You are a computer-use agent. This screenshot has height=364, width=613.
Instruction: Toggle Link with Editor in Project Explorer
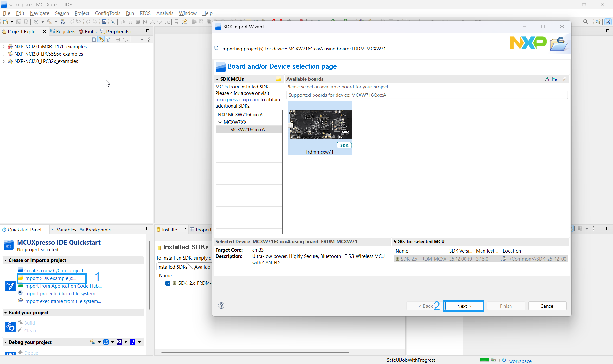(101, 39)
